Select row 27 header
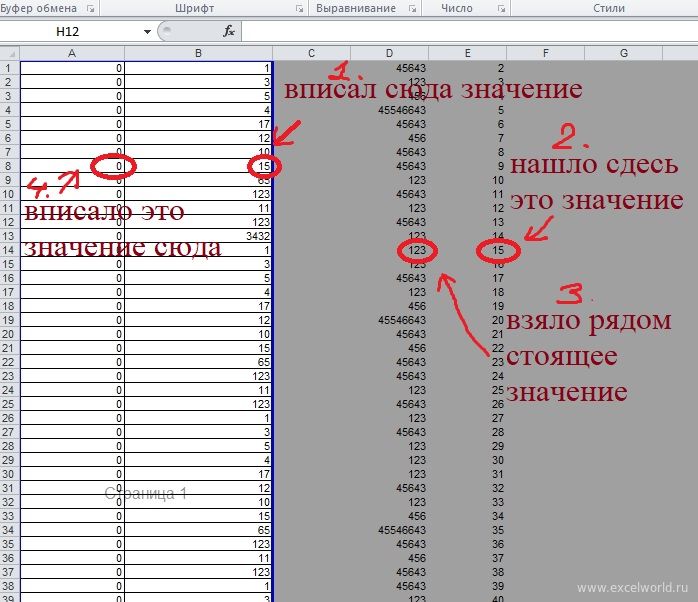Viewport: 698px width, 602px height. (10, 432)
